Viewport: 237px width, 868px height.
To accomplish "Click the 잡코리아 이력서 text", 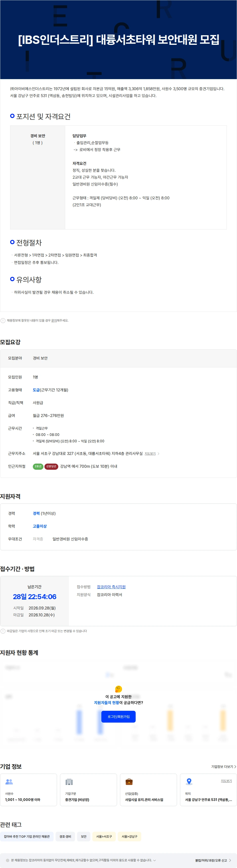I will pos(109,595).
